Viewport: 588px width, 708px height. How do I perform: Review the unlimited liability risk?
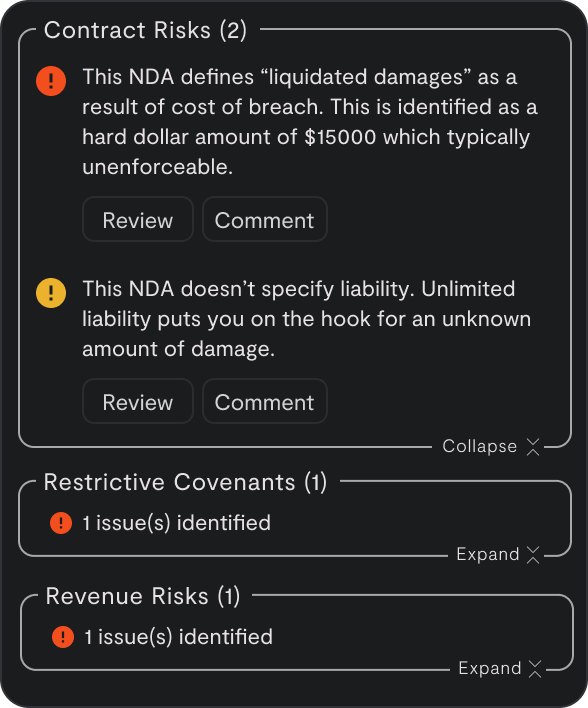138,401
